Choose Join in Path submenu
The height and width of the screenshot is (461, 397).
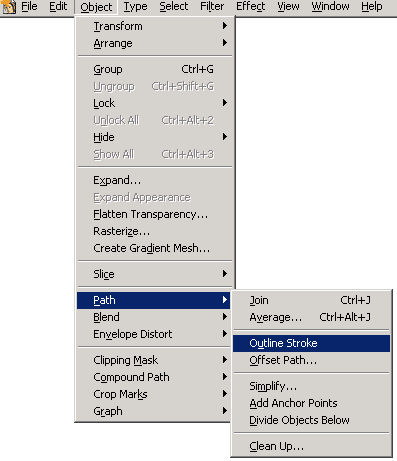point(311,300)
